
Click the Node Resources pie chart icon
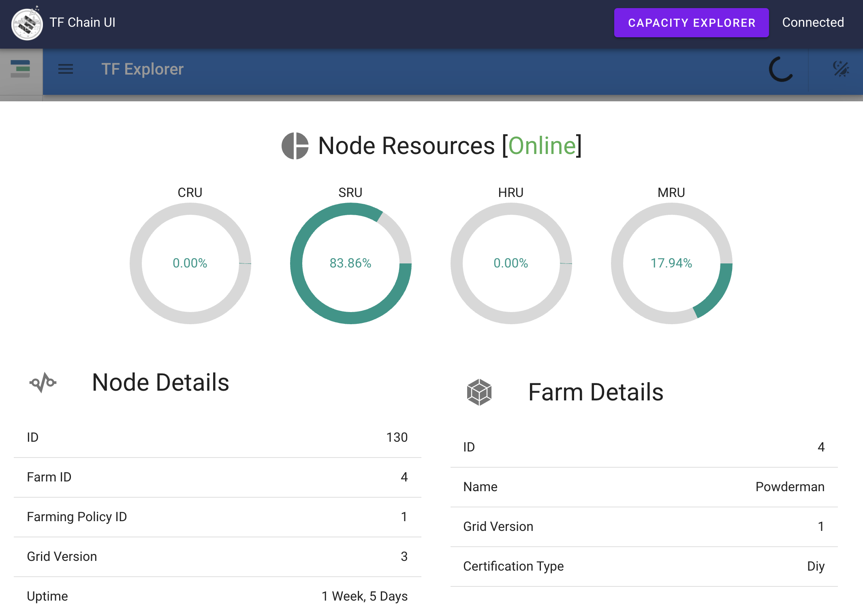[x=295, y=145]
